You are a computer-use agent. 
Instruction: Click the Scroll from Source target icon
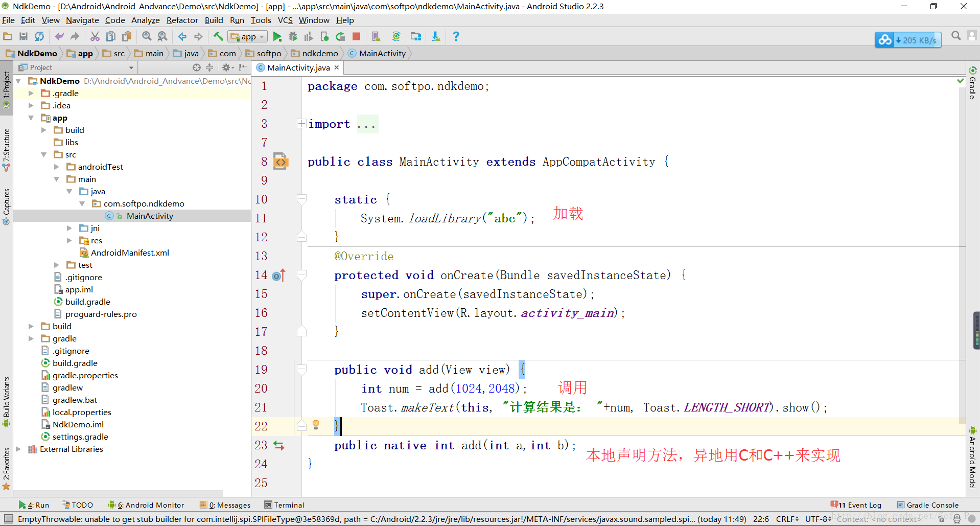coord(197,67)
